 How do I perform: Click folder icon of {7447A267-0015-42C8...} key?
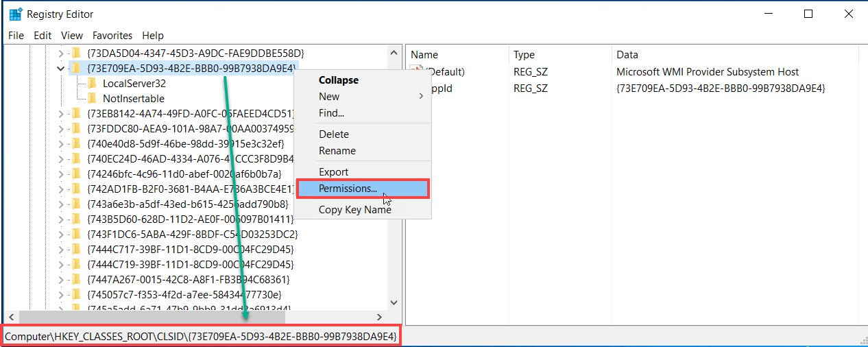pyautogui.click(x=77, y=279)
